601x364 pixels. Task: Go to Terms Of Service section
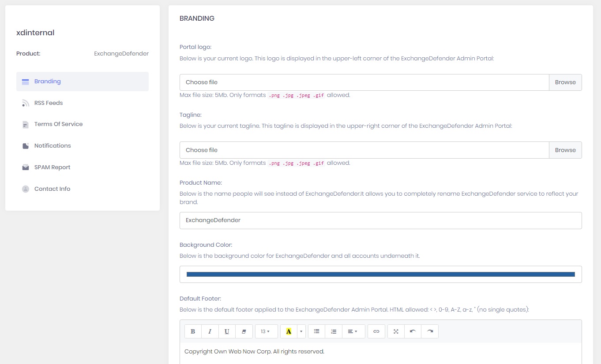coord(58,124)
